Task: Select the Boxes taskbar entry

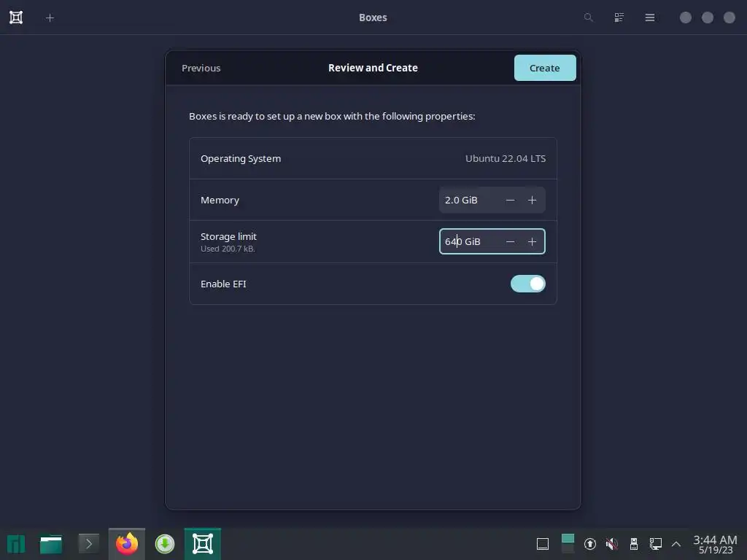Action: pyautogui.click(x=203, y=544)
